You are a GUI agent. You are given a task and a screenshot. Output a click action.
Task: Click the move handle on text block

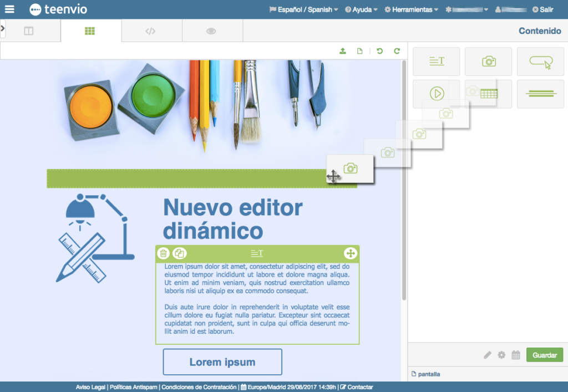click(x=350, y=253)
